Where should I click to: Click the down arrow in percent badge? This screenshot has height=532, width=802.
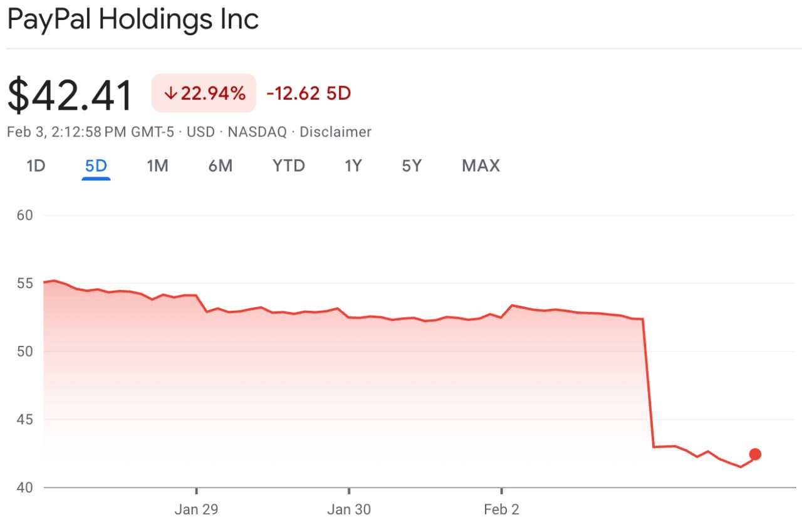click(170, 93)
